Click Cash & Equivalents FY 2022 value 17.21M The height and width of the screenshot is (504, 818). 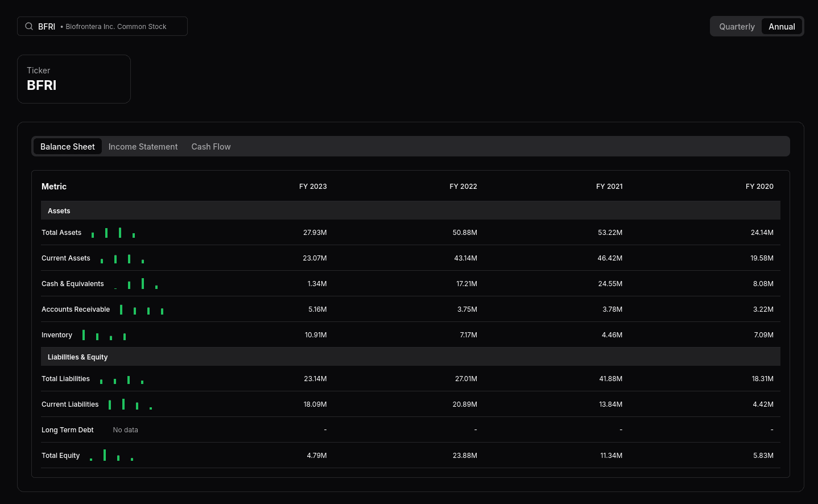click(466, 284)
